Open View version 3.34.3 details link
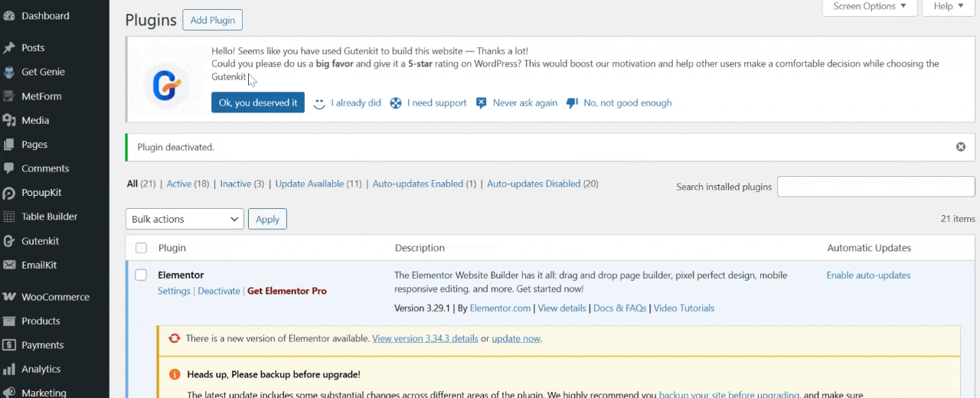 pos(425,338)
